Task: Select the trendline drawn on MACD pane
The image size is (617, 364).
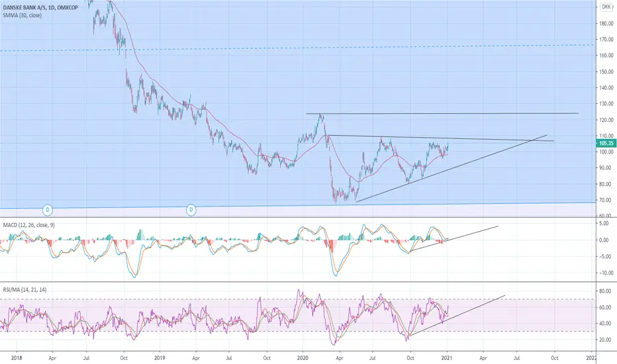Action: click(x=454, y=238)
